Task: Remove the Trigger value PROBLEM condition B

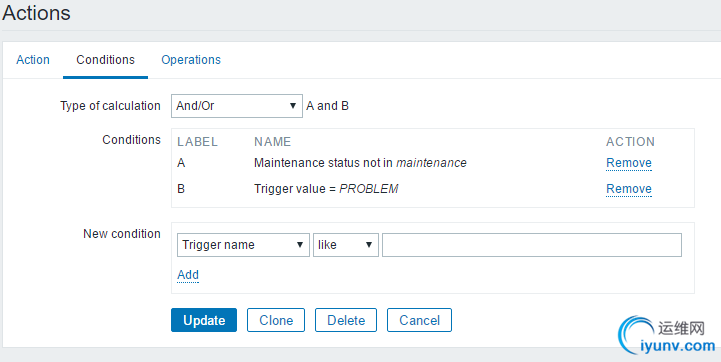Action: [629, 189]
